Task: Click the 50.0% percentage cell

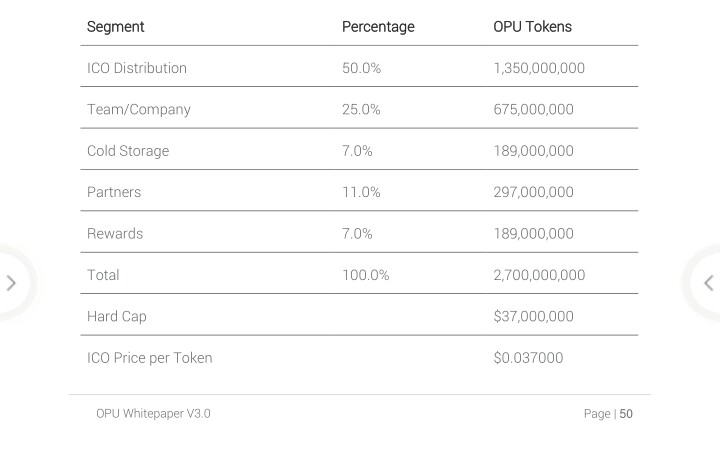Action: [361, 68]
